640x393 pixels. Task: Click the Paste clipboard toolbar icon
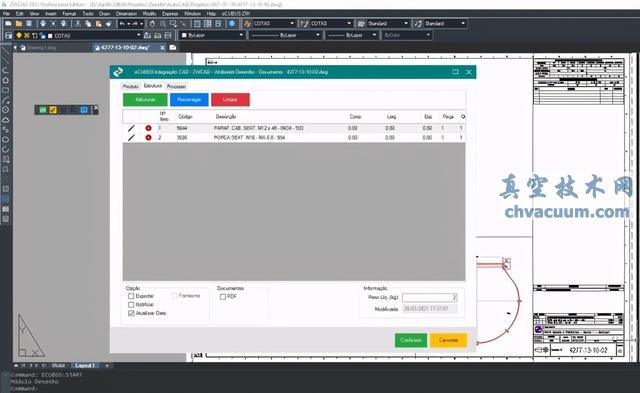coord(98,24)
